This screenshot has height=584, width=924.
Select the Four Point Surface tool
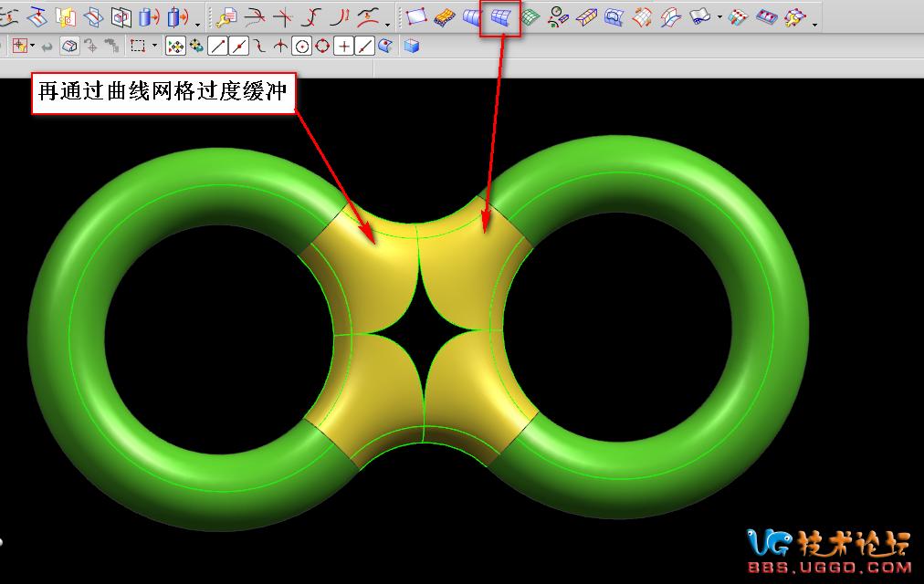point(416,17)
